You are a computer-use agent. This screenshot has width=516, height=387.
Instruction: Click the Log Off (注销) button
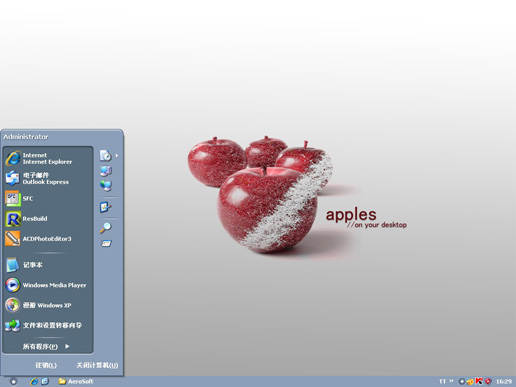point(46,365)
